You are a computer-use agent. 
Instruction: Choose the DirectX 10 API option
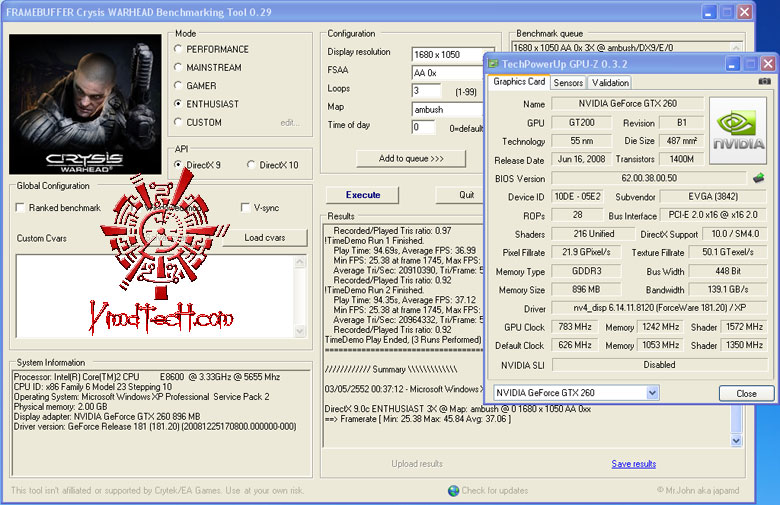(x=251, y=164)
